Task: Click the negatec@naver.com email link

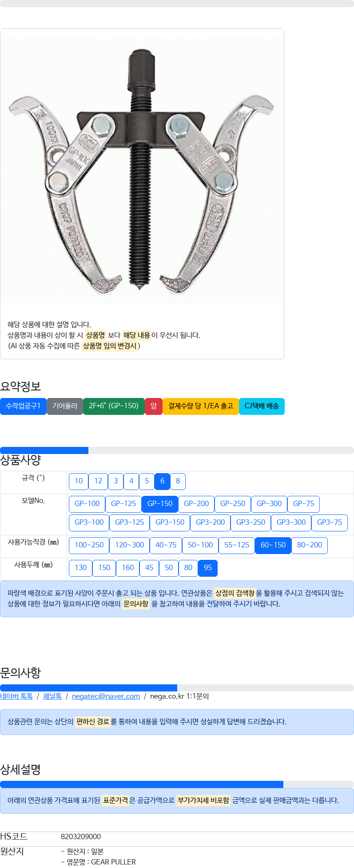Action: tap(106, 696)
